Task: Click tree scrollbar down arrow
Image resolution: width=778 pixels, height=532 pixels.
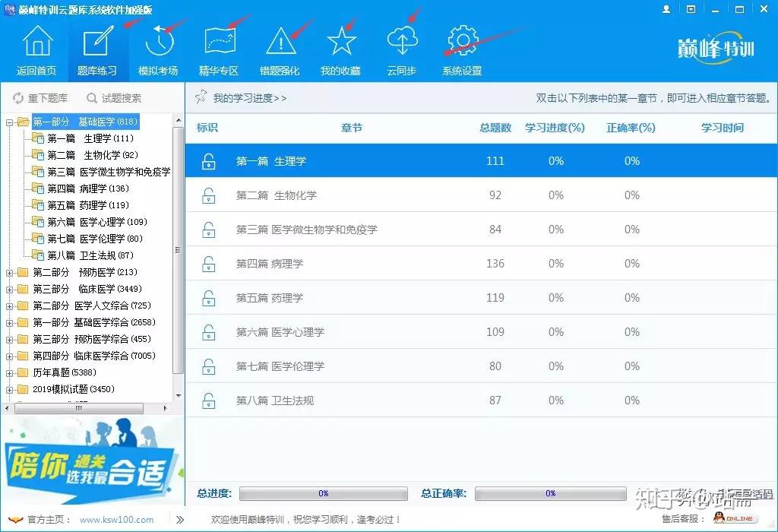Action: [179, 395]
